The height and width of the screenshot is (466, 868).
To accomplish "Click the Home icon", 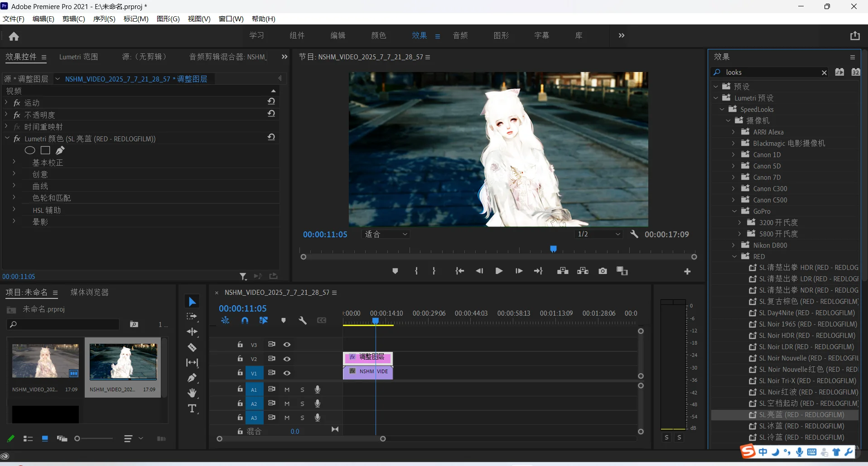I will coord(14,36).
